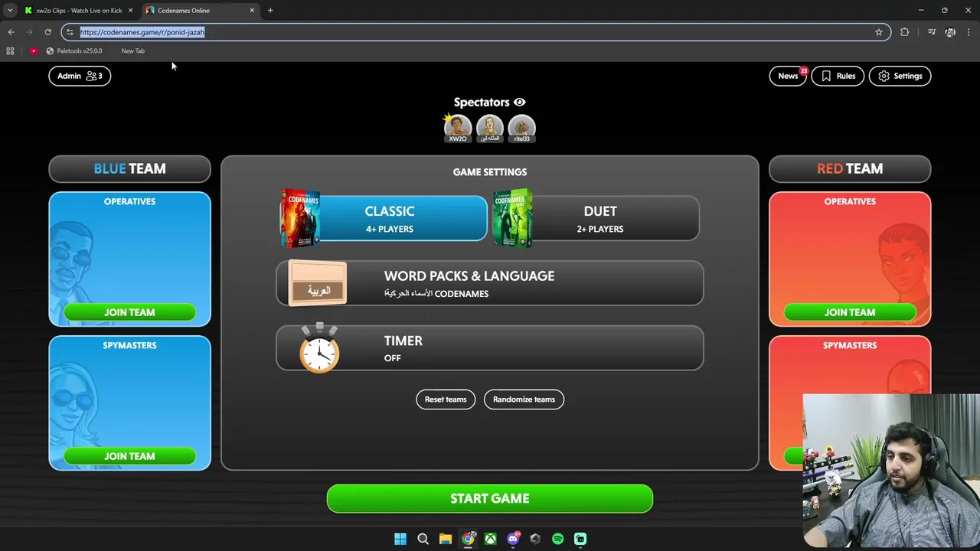Open the Chrome three-dot menu

pyautogui.click(x=969, y=32)
